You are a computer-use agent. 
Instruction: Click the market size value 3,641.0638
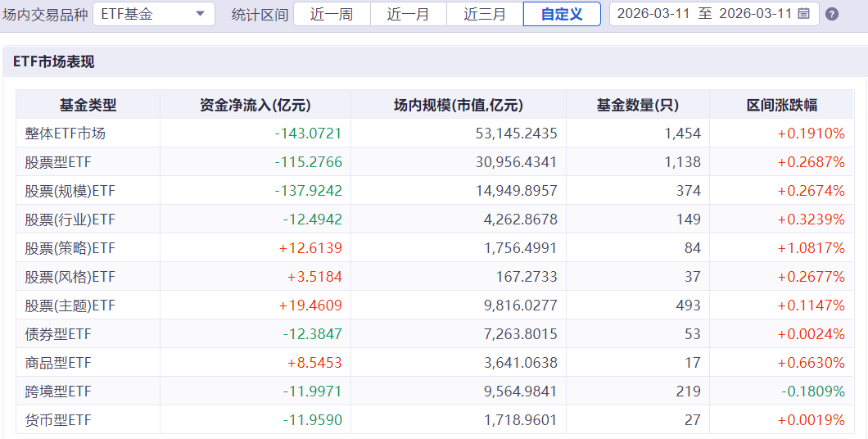point(520,363)
